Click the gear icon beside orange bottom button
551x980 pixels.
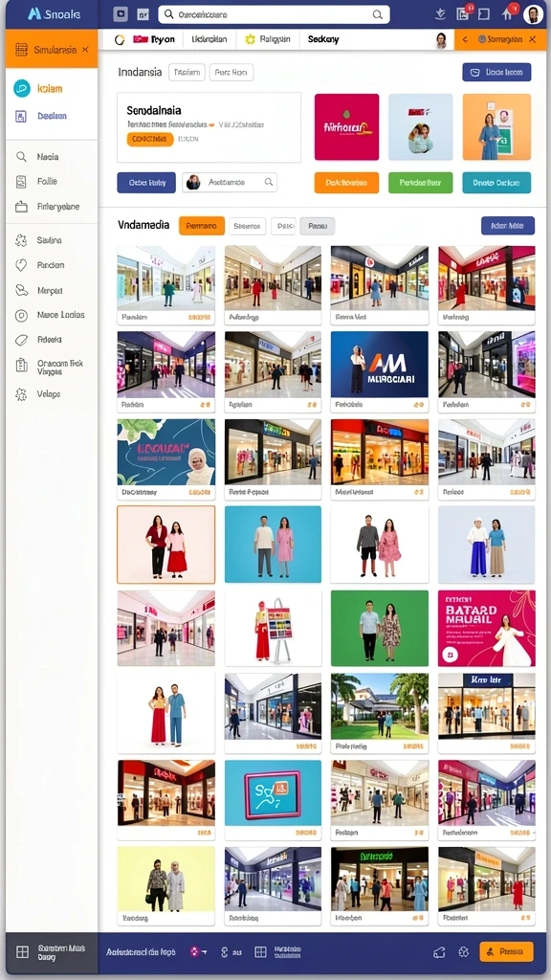coord(463,952)
